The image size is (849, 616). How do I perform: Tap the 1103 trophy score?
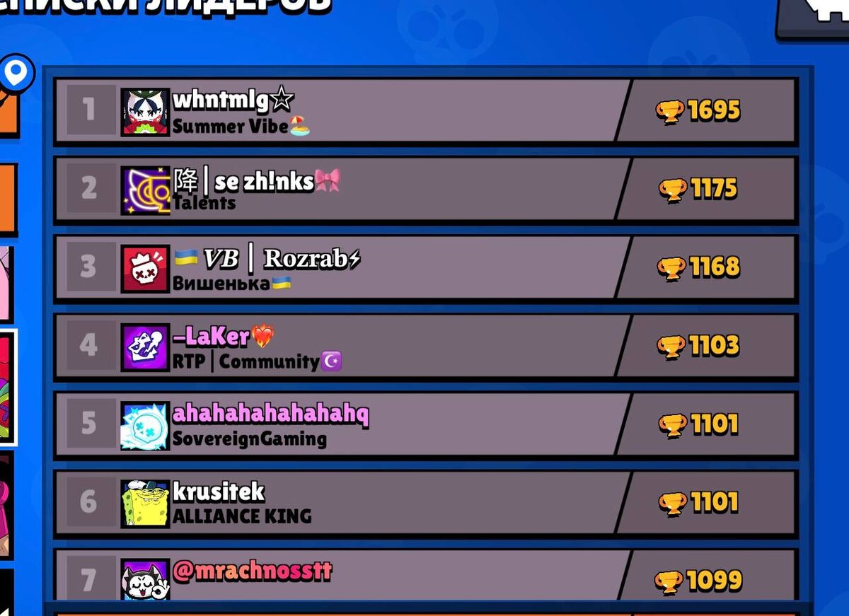(715, 346)
